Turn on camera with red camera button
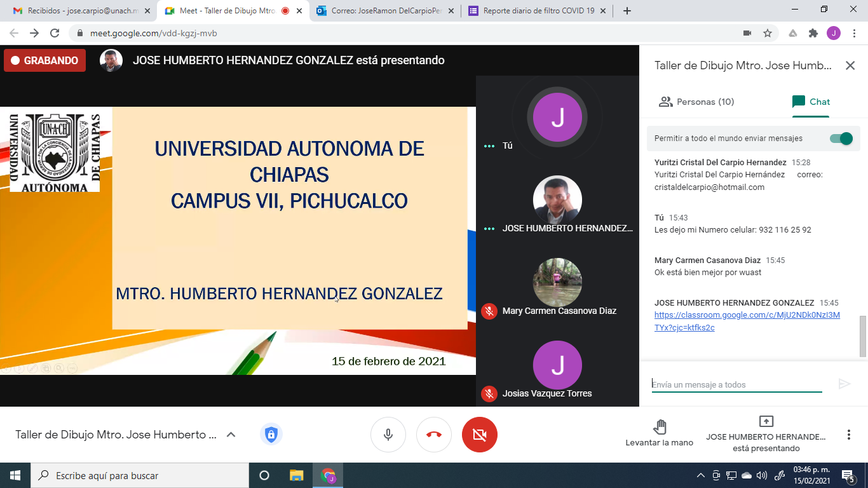868x488 pixels. 480,435
